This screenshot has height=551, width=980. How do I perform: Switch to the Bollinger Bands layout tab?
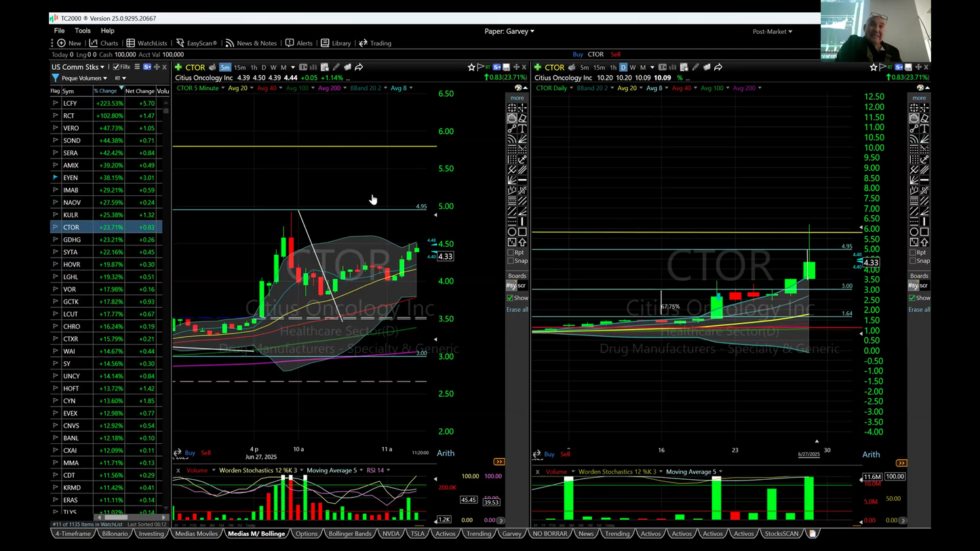click(x=349, y=534)
